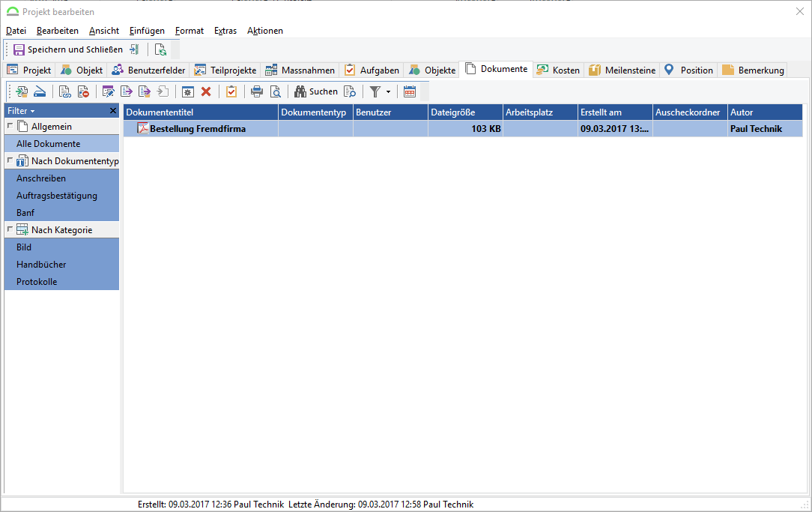Click the red calendar icon
This screenshot has height=512, width=812.
click(410, 91)
